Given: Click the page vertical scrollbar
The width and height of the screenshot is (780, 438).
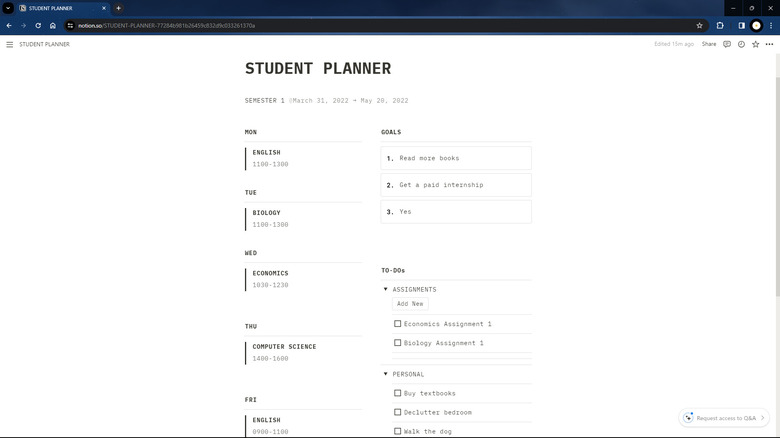Looking at the screenshot, I should (777, 187).
